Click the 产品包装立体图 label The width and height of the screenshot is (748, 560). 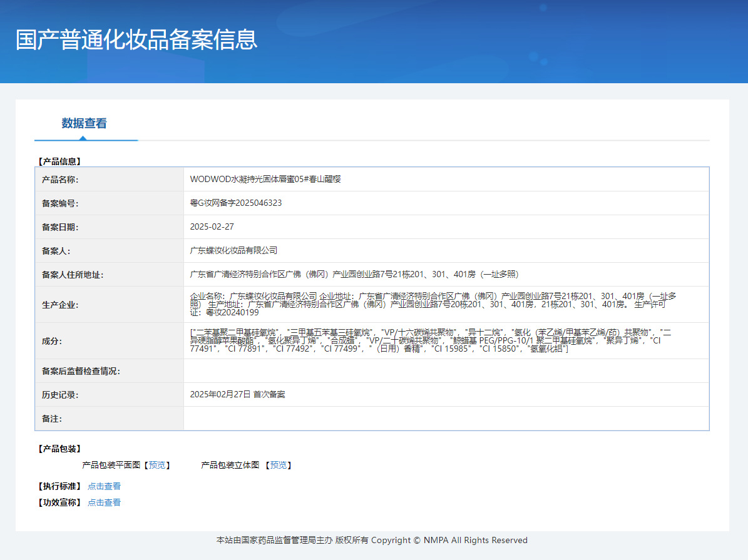tap(230, 465)
